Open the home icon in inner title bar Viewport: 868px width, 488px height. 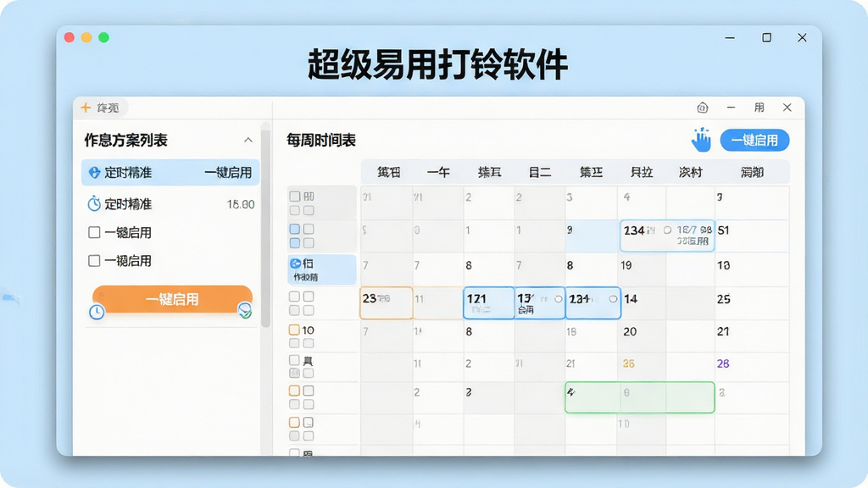(x=703, y=108)
